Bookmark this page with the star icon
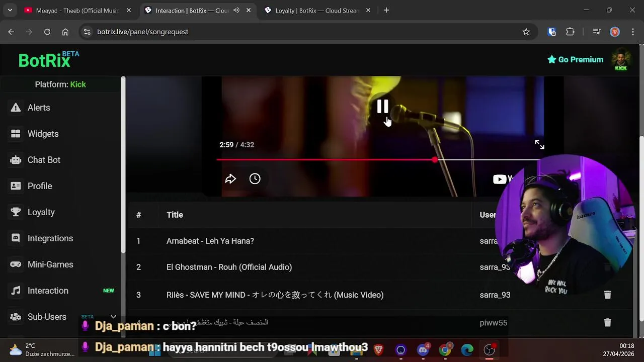The width and height of the screenshot is (644, 362). coord(526,32)
